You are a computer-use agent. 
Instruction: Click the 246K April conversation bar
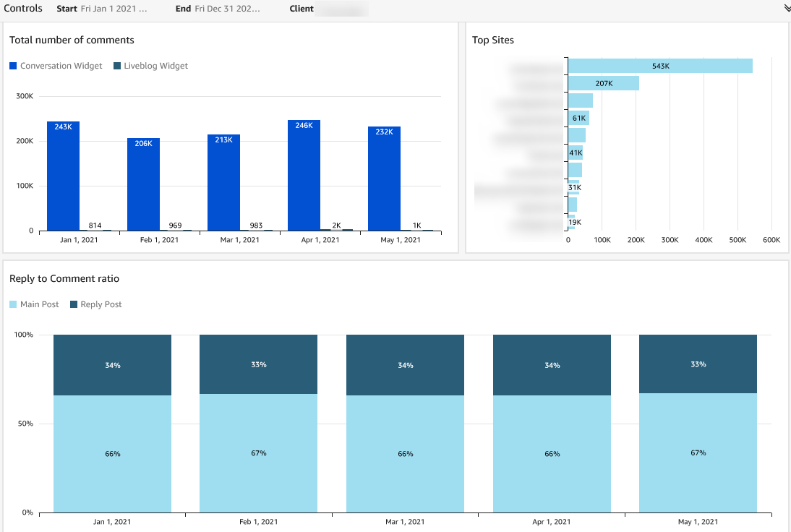304,176
